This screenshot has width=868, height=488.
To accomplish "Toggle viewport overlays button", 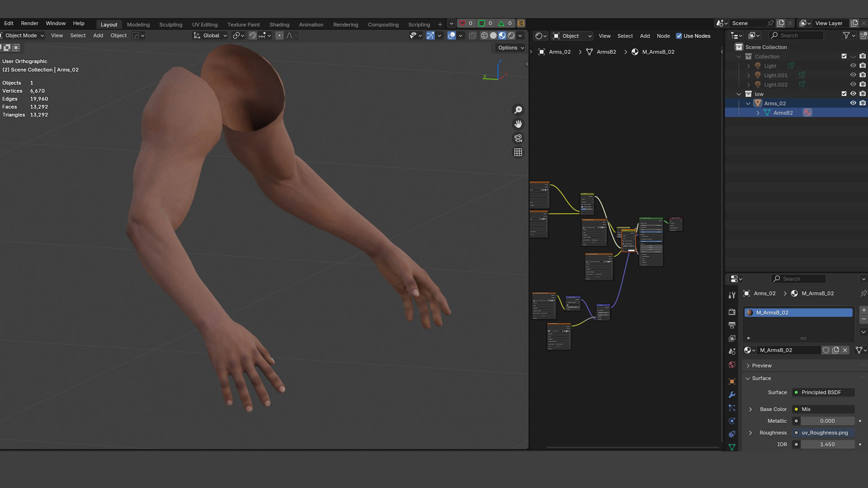I will (452, 35).
